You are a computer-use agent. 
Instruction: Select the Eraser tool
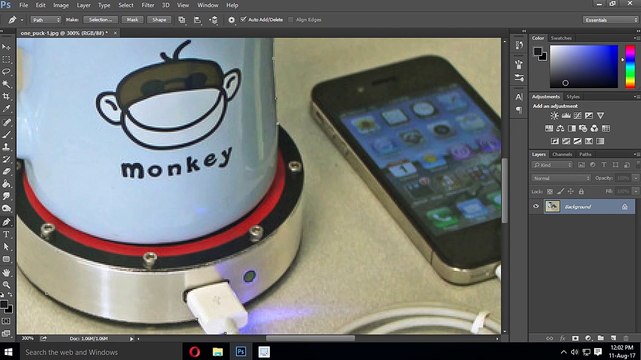click(6, 172)
